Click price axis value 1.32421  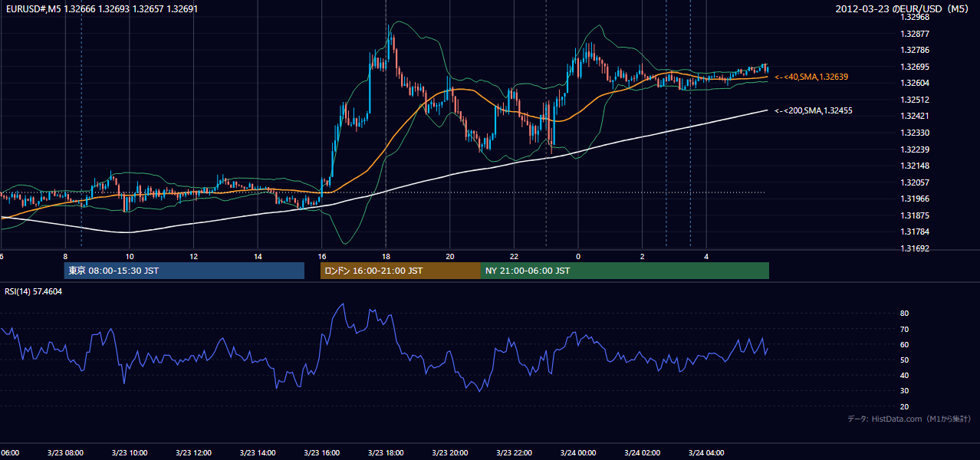(x=916, y=116)
